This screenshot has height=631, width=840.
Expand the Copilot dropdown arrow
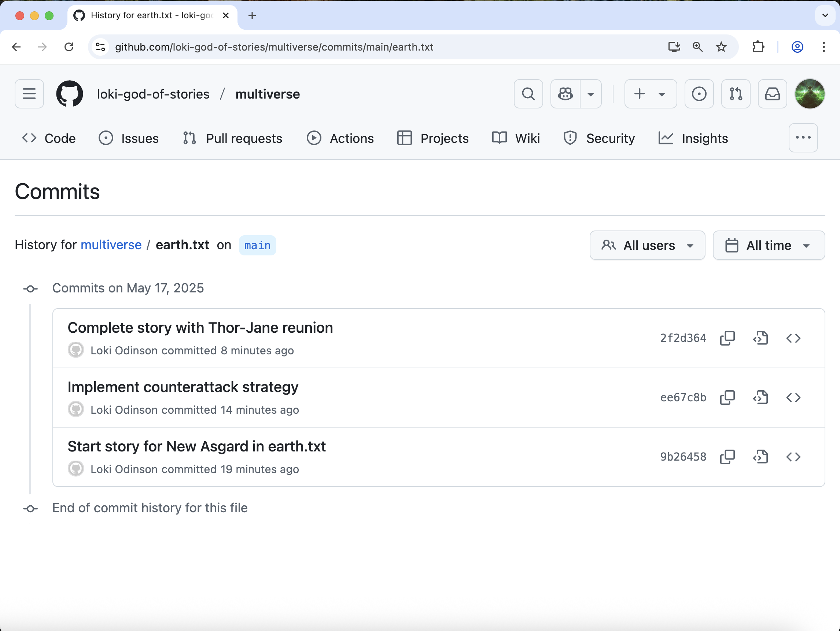coord(590,94)
